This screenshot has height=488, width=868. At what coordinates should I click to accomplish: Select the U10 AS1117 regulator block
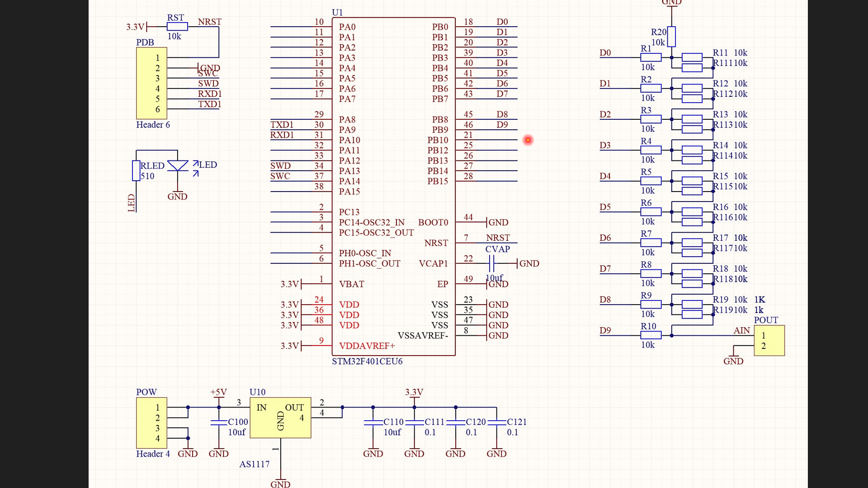(280, 418)
